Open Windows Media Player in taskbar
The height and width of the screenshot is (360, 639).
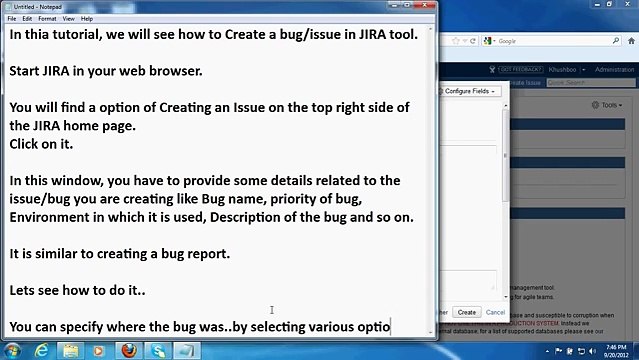[98, 351]
